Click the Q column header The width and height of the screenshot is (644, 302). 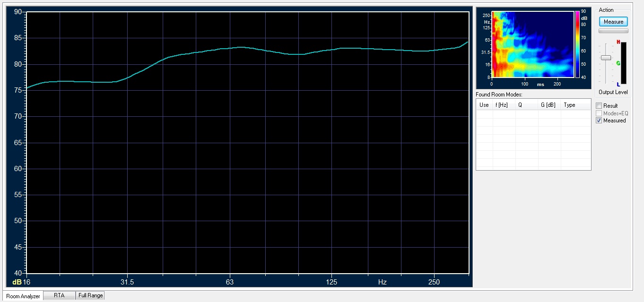526,105
